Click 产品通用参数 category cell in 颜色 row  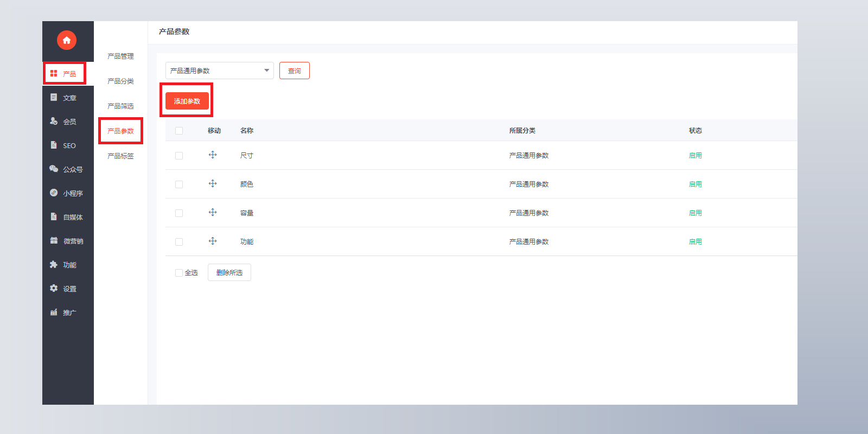tap(529, 184)
